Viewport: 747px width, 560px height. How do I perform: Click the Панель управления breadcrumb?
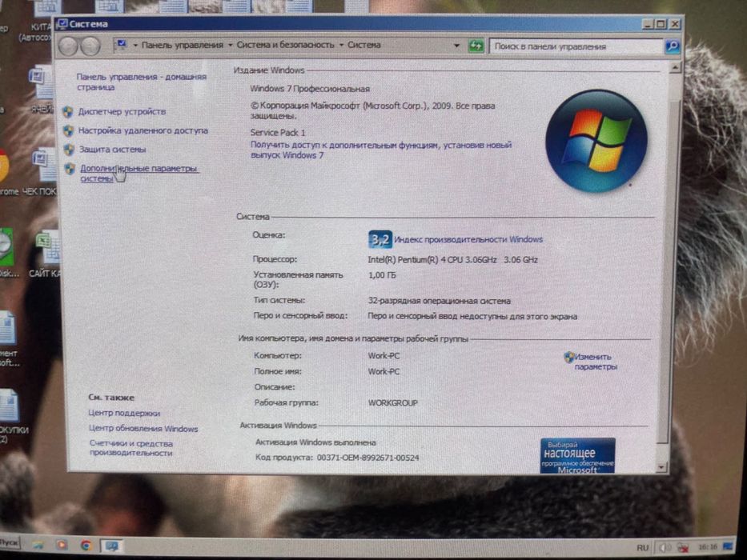pyautogui.click(x=182, y=45)
